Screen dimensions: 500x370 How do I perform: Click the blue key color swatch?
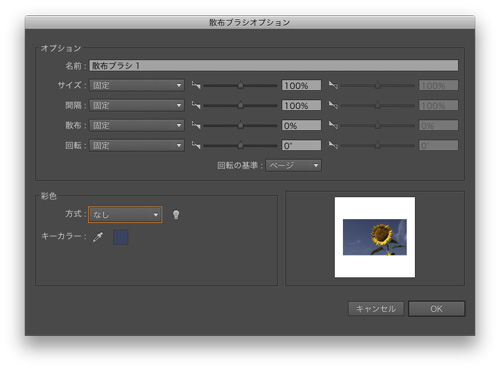point(121,237)
